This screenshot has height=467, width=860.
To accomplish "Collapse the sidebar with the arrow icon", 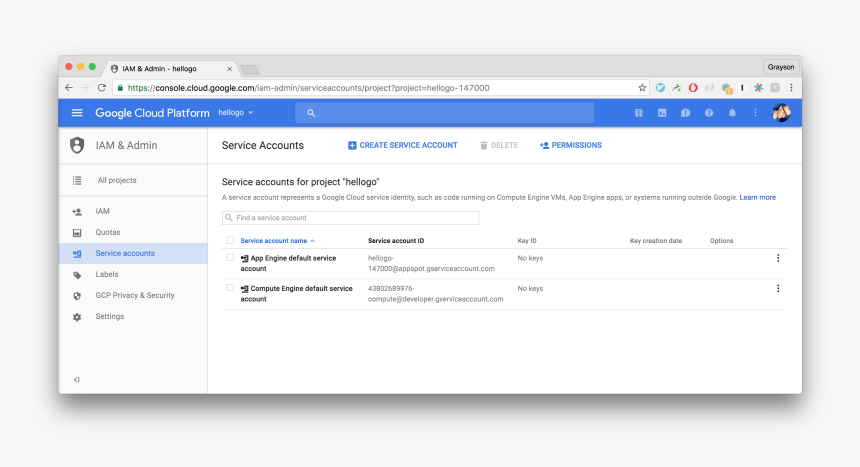I will pos(76,379).
